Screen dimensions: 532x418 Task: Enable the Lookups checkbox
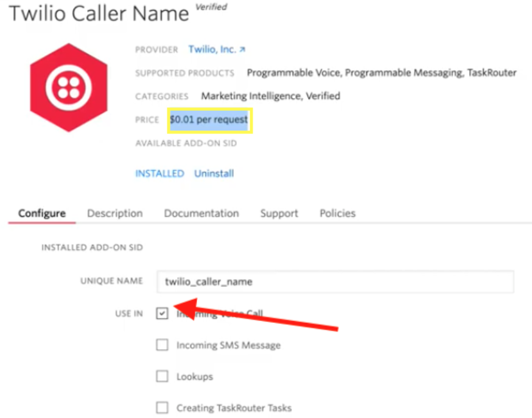[162, 376]
